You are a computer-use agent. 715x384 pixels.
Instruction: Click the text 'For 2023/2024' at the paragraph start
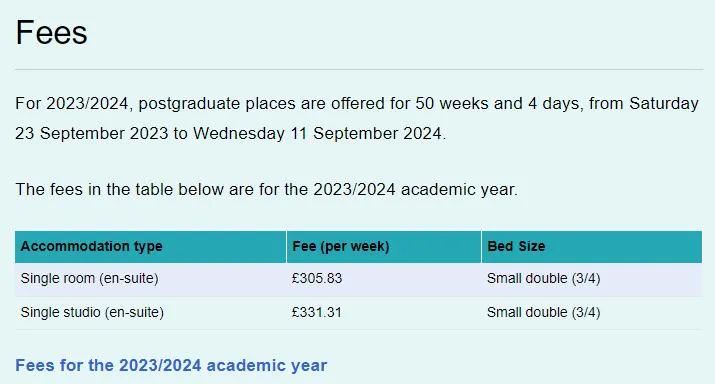(x=74, y=104)
